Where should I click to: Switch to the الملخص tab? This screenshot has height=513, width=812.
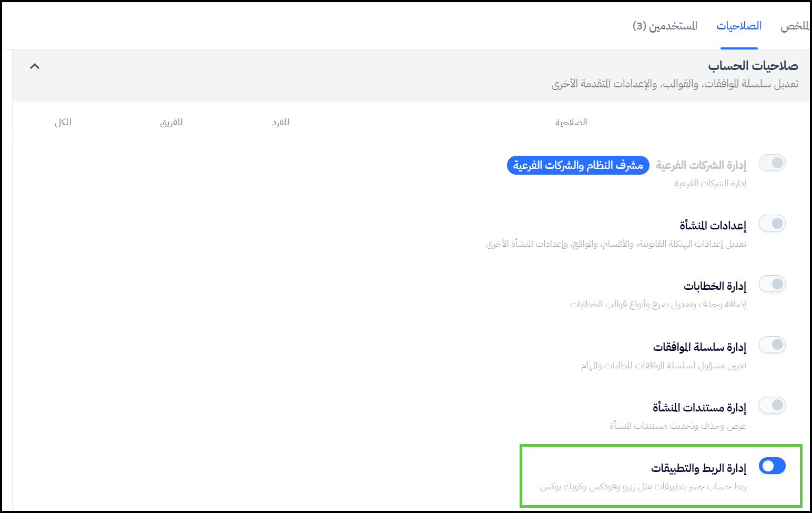[x=794, y=26]
